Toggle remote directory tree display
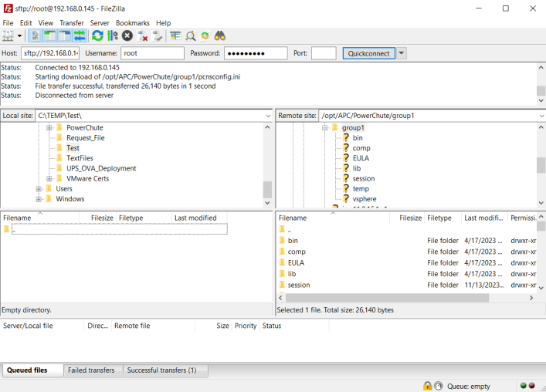This screenshot has width=546, height=392. [65, 35]
